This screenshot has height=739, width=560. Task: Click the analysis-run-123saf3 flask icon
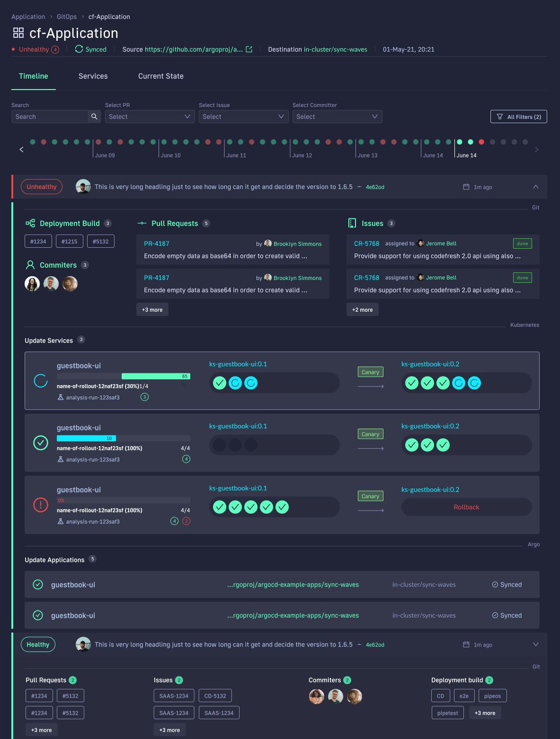tap(61, 397)
